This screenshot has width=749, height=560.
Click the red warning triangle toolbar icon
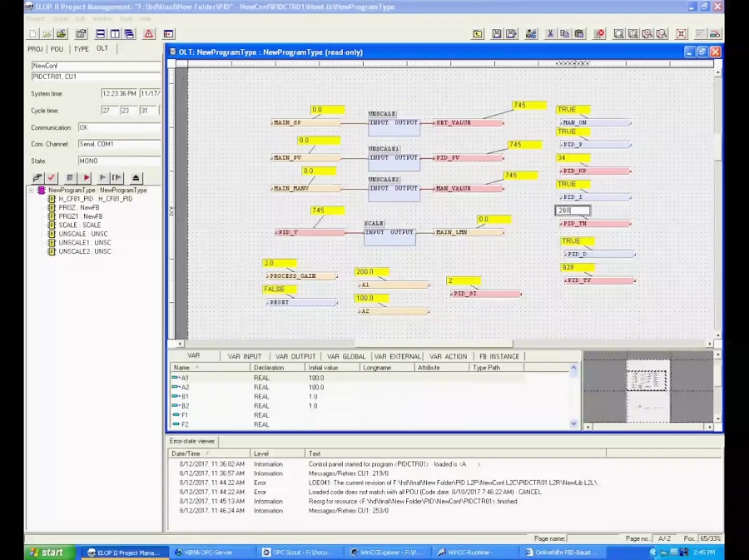pos(149,34)
